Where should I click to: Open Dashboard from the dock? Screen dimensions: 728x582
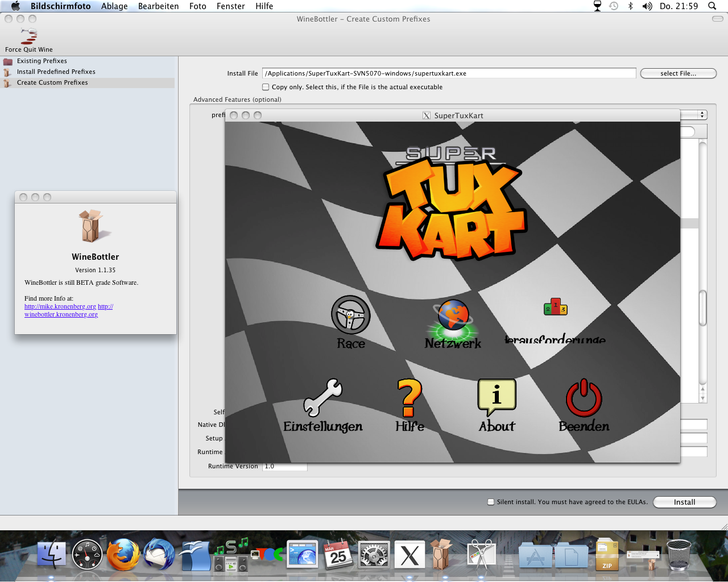(87, 555)
